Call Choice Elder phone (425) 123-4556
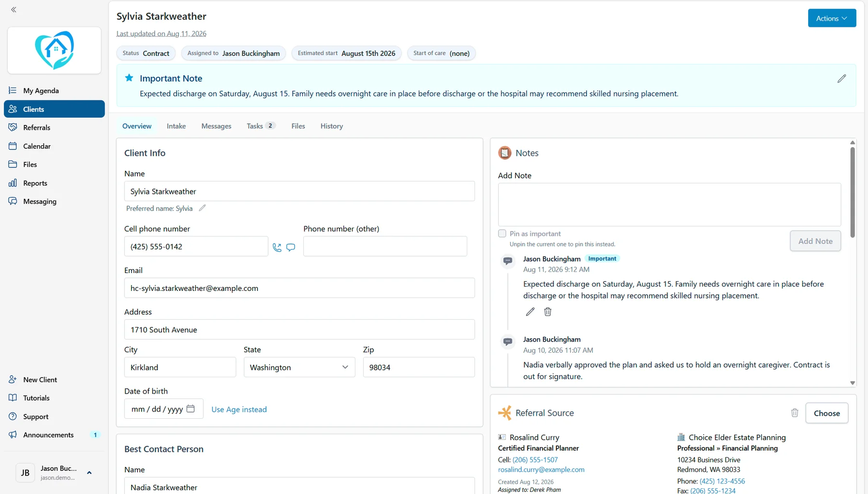The image size is (868, 494). [x=722, y=481]
